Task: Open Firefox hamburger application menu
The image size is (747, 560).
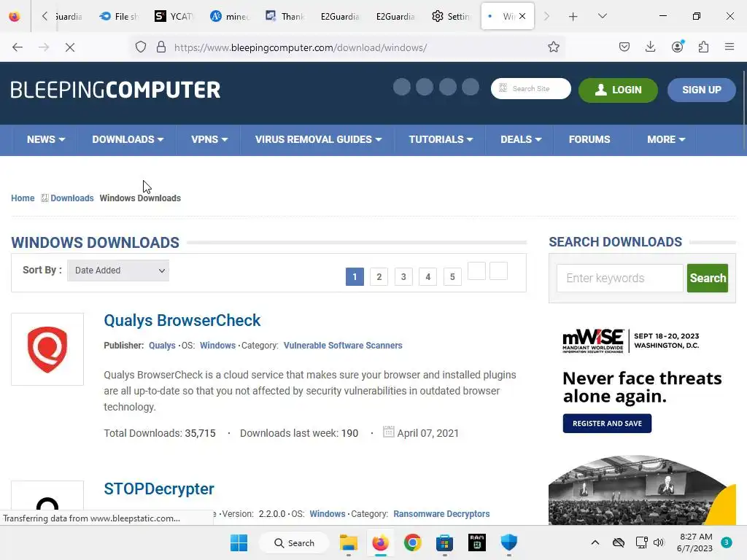Action: [x=729, y=47]
